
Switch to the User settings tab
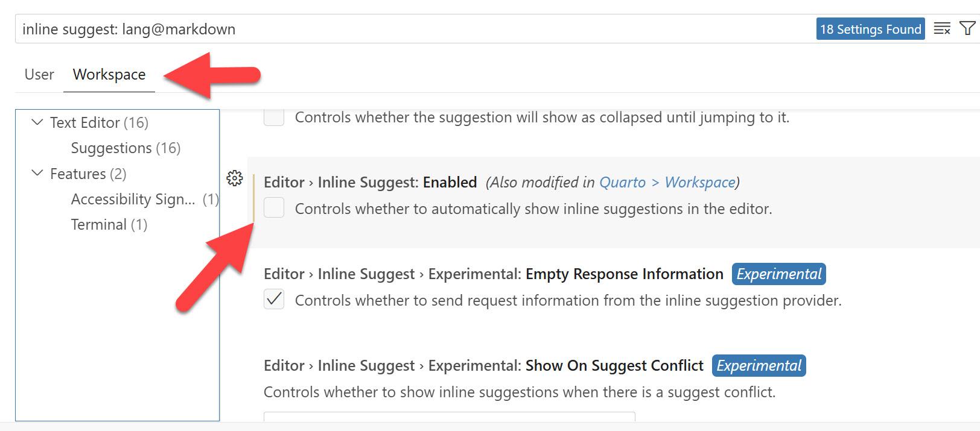coord(39,74)
